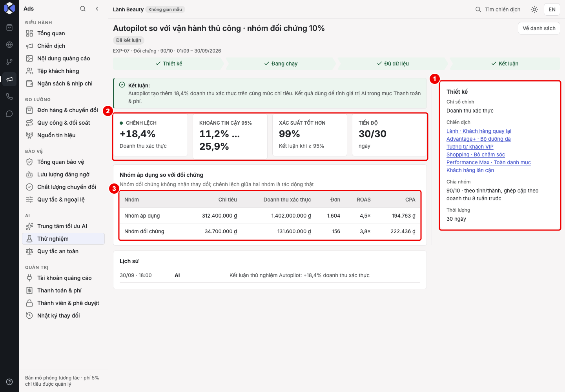Open the Thanh toán & phí sidebar item
The height and width of the screenshot is (392, 565).
tap(63, 290)
